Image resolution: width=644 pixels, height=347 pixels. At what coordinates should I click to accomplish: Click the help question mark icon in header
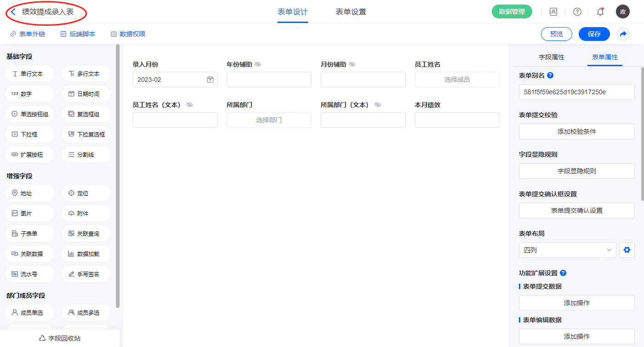577,12
